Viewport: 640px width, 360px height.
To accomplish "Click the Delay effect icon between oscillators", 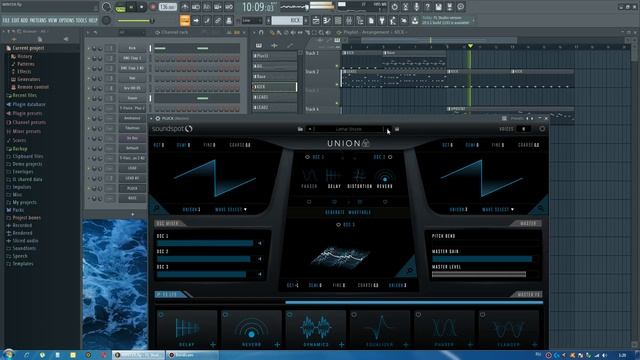I will click(x=334, y=176).
